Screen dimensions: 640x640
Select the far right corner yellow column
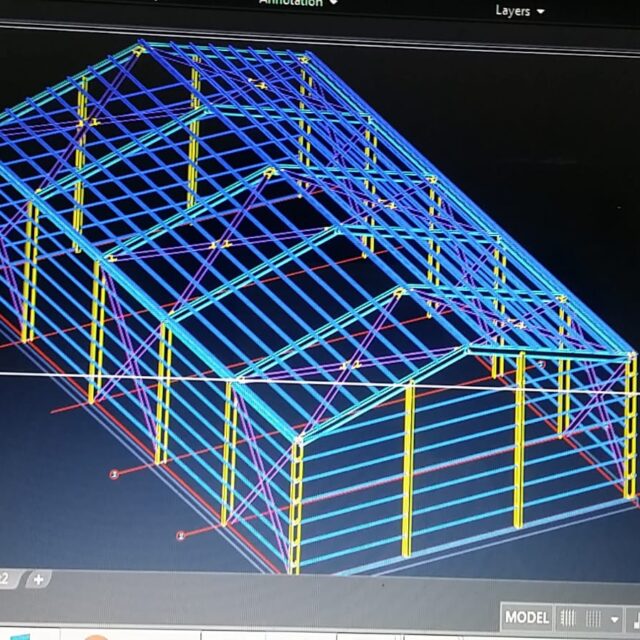coord(630,430)
